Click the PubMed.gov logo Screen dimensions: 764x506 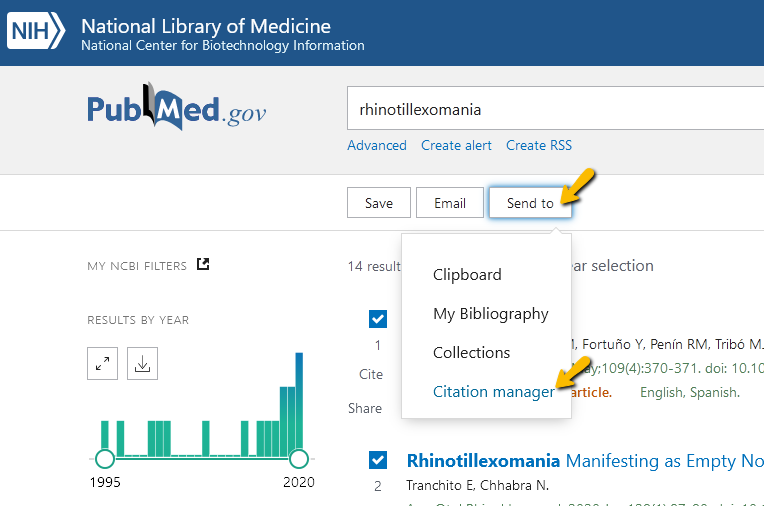(x=177, y=110)
